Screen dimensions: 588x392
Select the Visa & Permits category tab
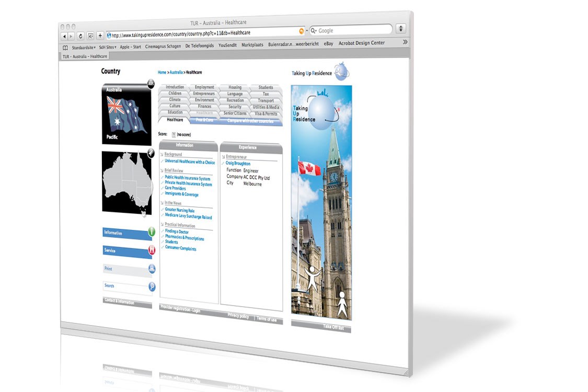(266, 113)
